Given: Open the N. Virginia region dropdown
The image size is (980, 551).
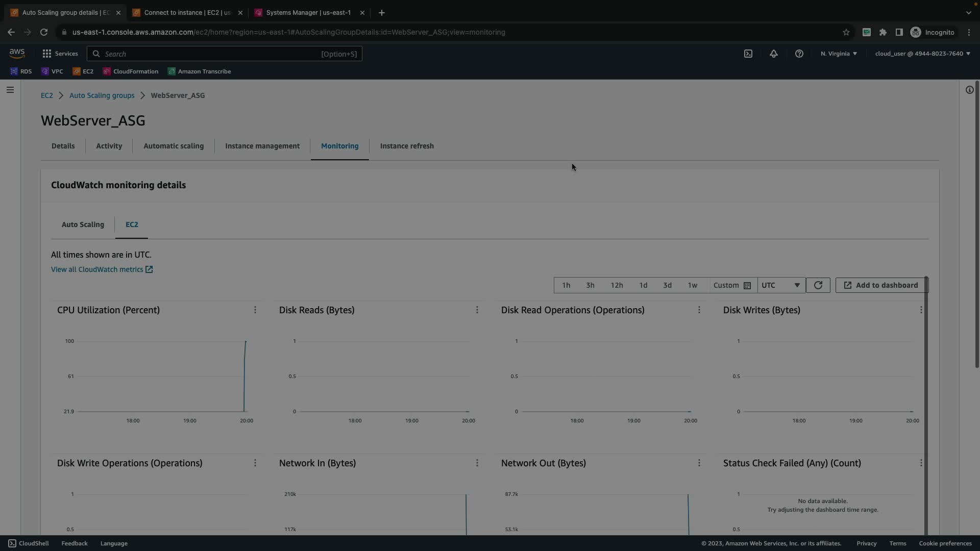Looking at the screenshot, I should pyautogui.click(x=839, y=54).
